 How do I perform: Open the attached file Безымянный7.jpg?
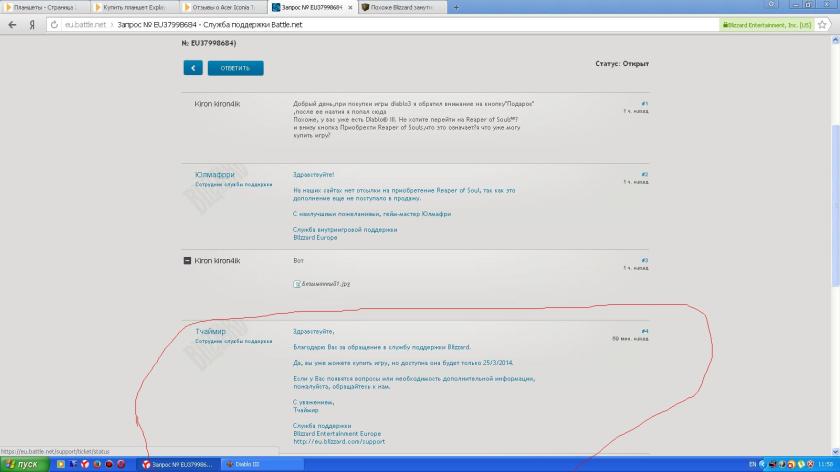pos(326,284)
